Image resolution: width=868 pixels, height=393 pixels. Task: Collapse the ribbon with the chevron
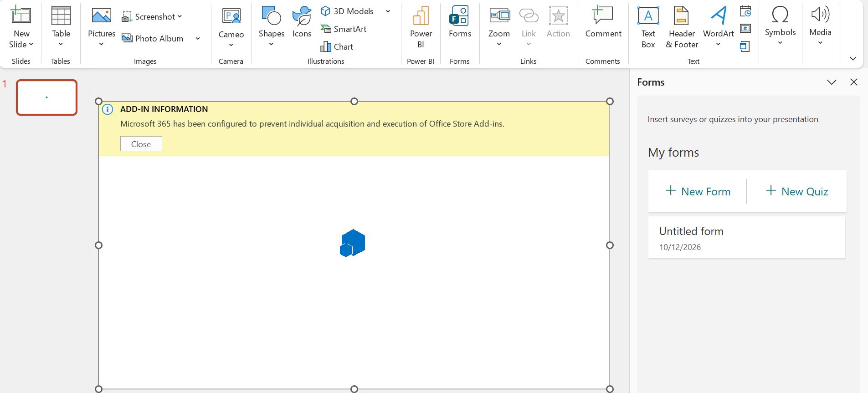pyautogui.click(x=853, y=59)
